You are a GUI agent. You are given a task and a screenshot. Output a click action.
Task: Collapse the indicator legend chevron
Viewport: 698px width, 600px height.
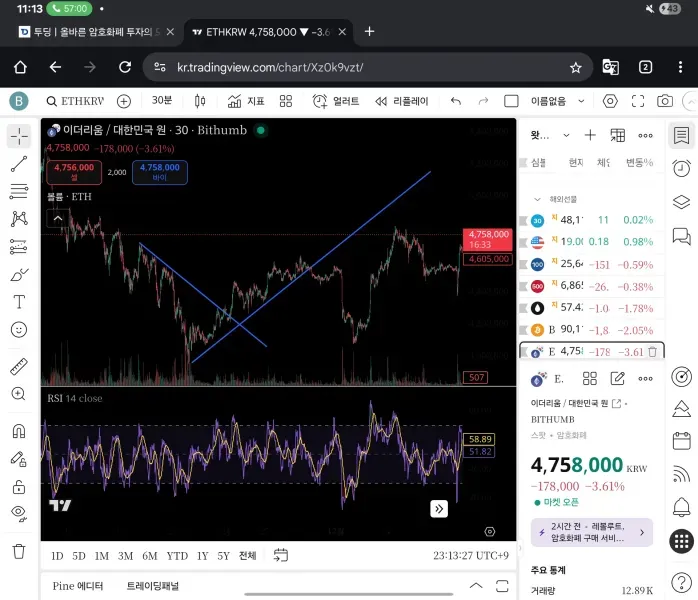click(x=58, y=219)
